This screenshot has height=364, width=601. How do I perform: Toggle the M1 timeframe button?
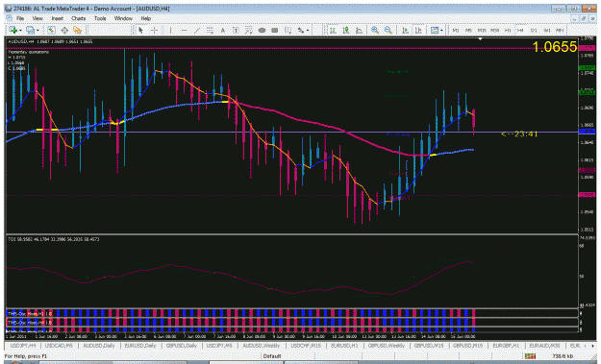click(456, 30)
